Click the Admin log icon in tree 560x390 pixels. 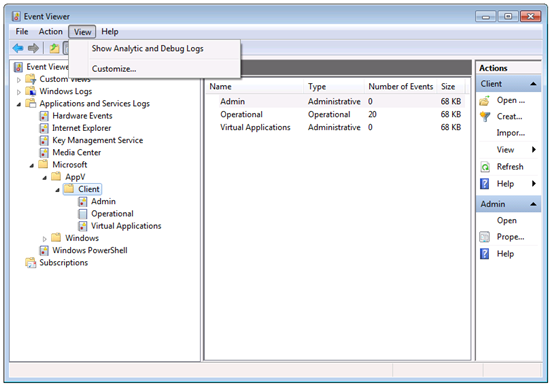[82, 202]
